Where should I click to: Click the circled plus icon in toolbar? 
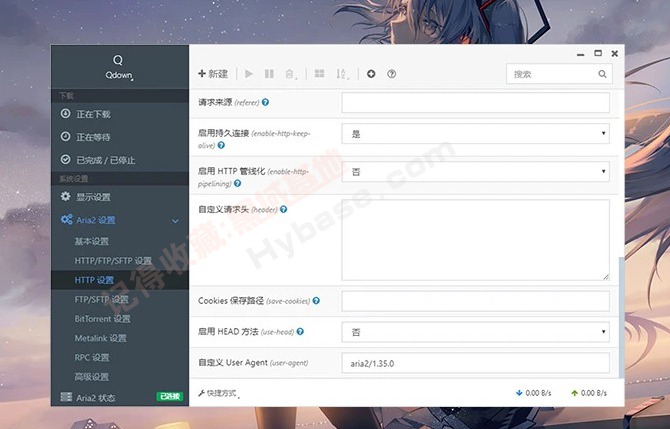click(x=371, y=74)
